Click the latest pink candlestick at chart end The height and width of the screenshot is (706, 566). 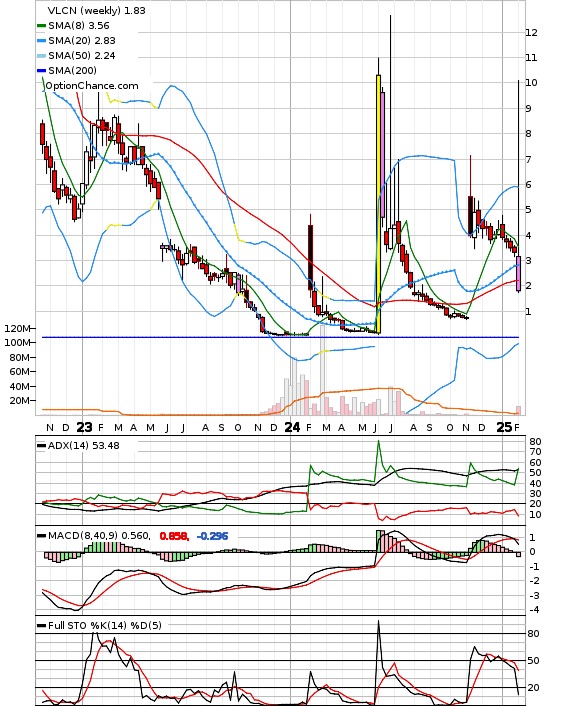click(519, 273)
